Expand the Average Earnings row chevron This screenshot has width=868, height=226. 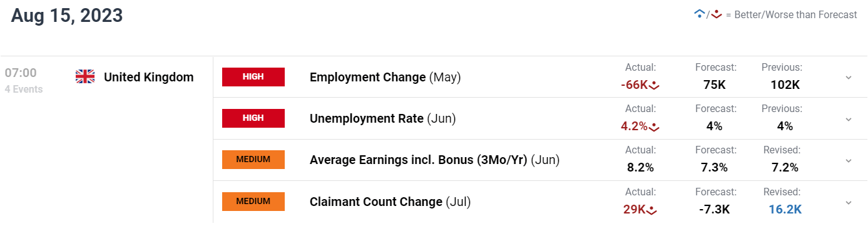click(x=849, y=160)
